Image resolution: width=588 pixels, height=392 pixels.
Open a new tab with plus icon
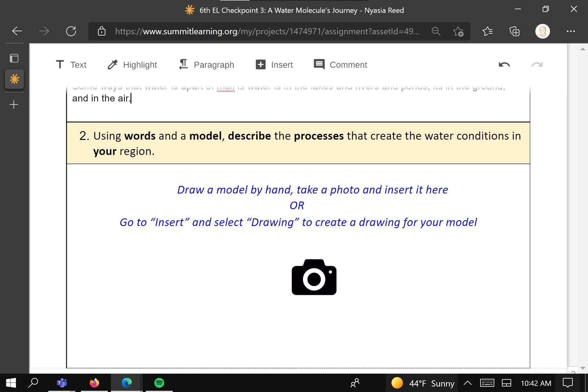tap(14, 105)
